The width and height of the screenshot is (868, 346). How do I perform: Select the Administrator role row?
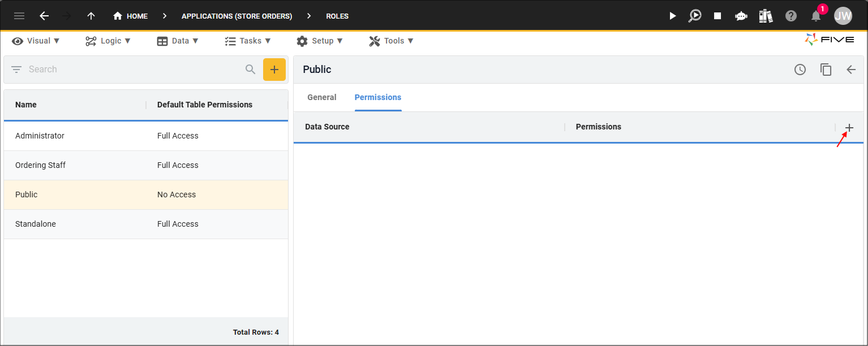coord(146,136)
